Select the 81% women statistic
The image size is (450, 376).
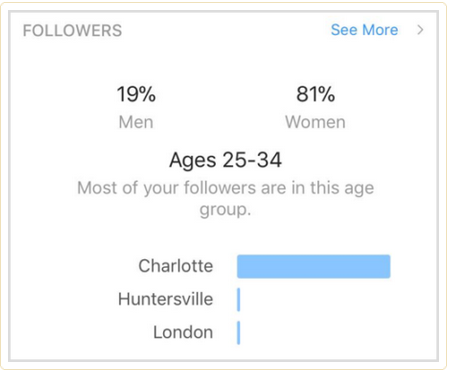click(315, 94)
